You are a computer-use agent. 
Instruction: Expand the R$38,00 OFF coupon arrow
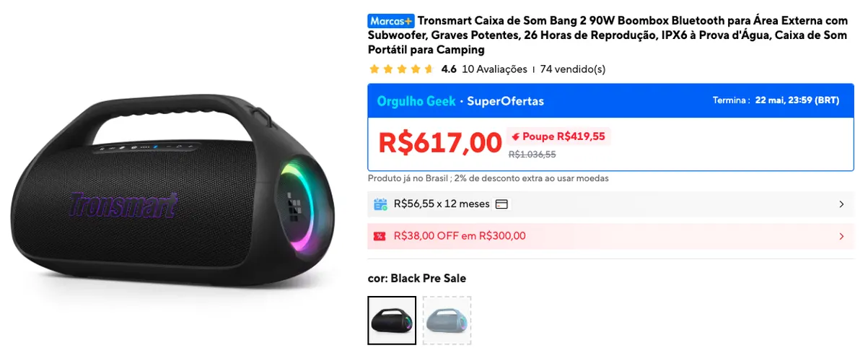point(841,236)
